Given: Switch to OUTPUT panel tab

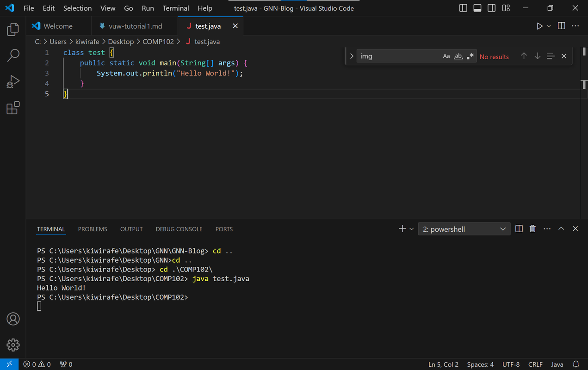Looking at the screenshot, I should pos(131,229).
